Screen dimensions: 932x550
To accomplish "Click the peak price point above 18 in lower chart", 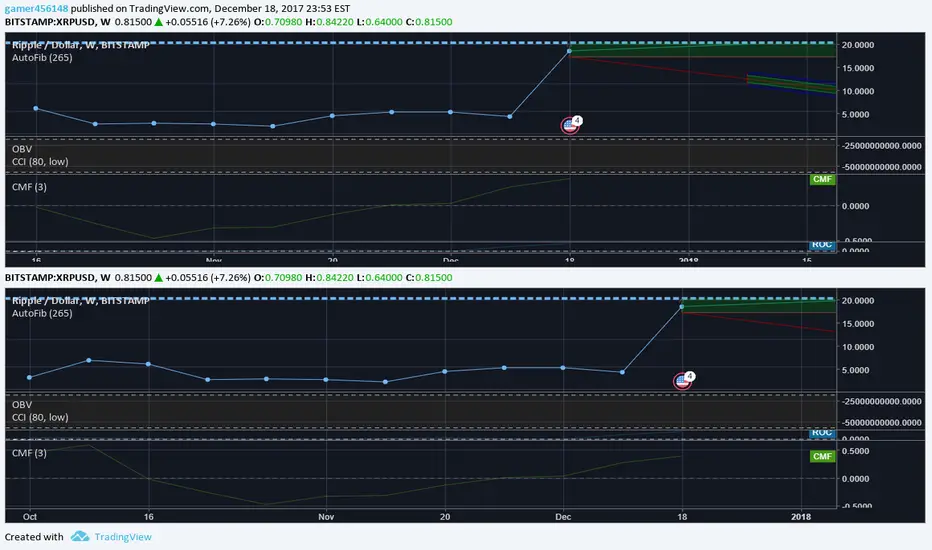I will [x=682, y=307].
